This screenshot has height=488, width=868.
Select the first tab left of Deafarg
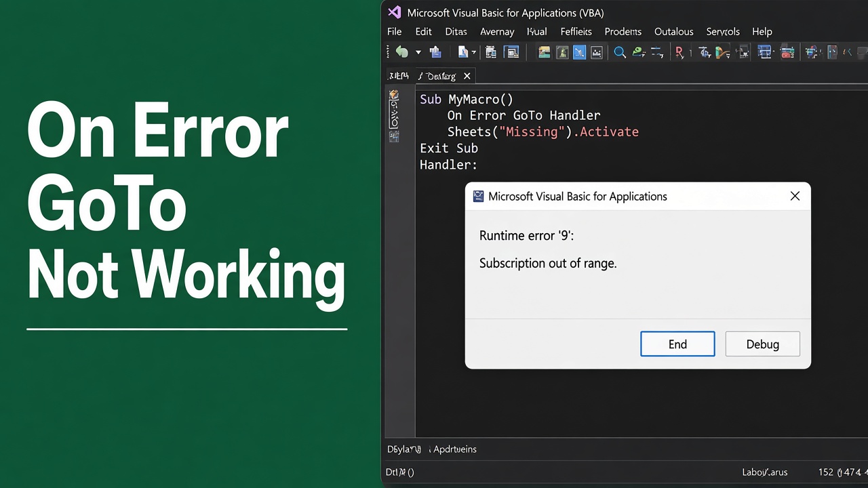(398, 76)
